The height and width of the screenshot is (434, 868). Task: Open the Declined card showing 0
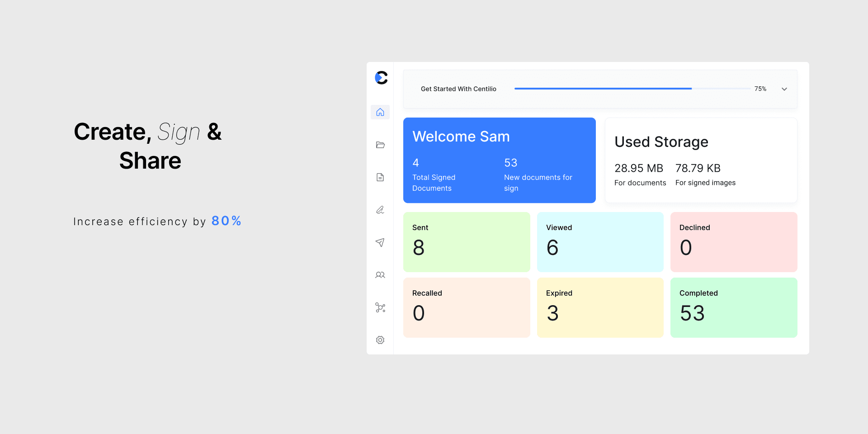tap(734, 242)
